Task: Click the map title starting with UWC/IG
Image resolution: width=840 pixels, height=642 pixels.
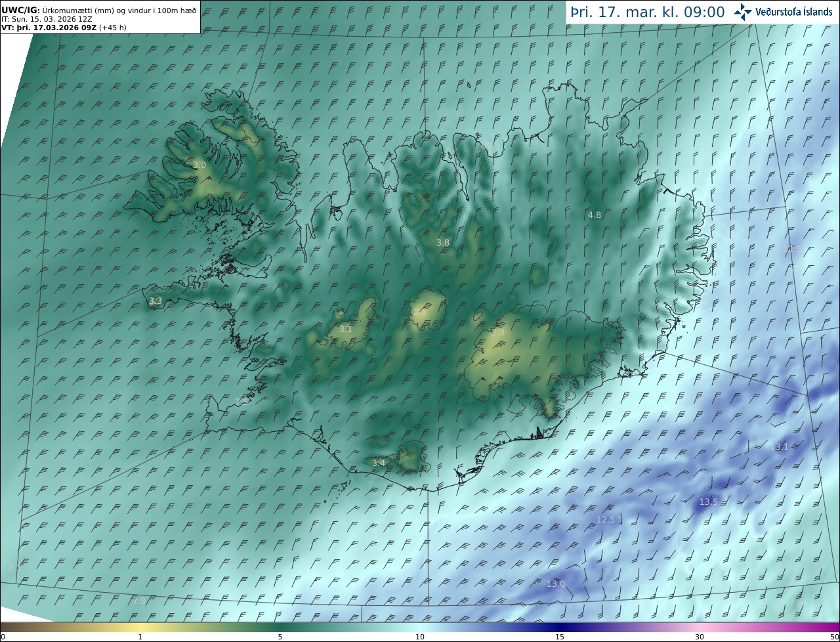Action: coord(98,11)
